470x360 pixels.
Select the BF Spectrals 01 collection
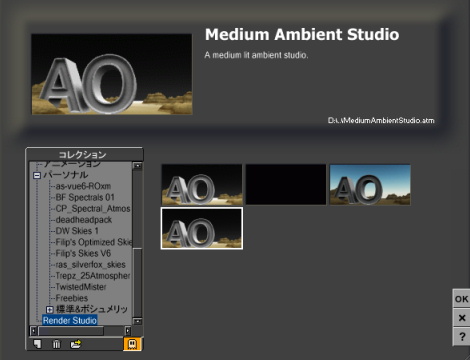tap(85, 197)
